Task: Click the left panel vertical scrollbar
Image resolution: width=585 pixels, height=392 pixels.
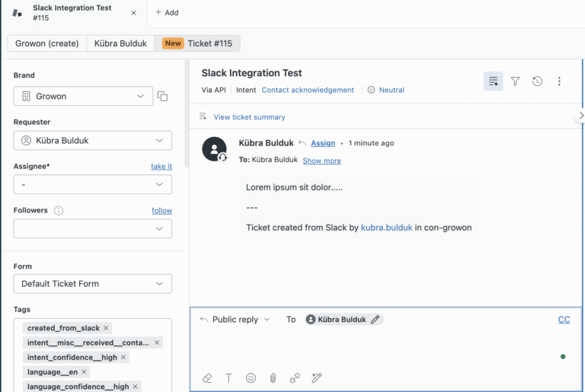Action: 187,113
